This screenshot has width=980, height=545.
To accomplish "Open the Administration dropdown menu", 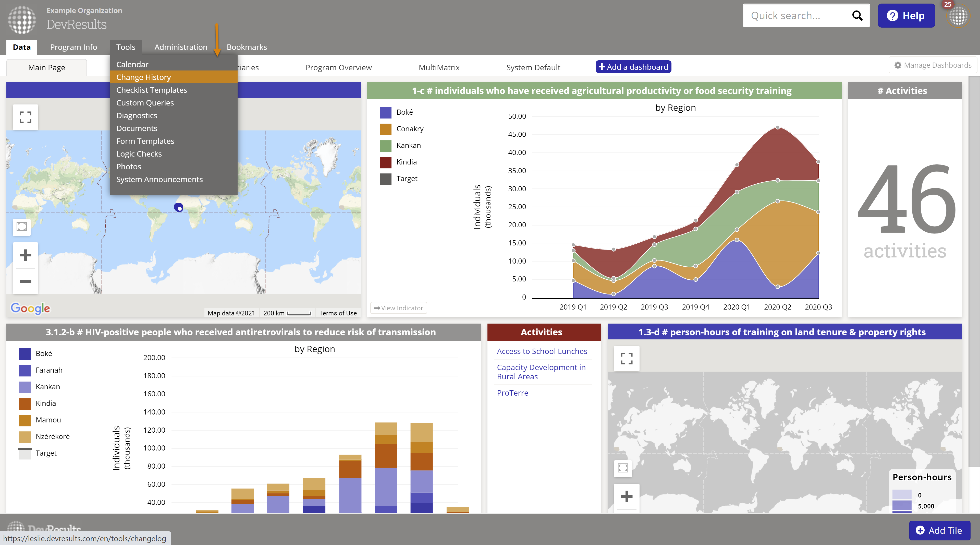I will 181,47.
